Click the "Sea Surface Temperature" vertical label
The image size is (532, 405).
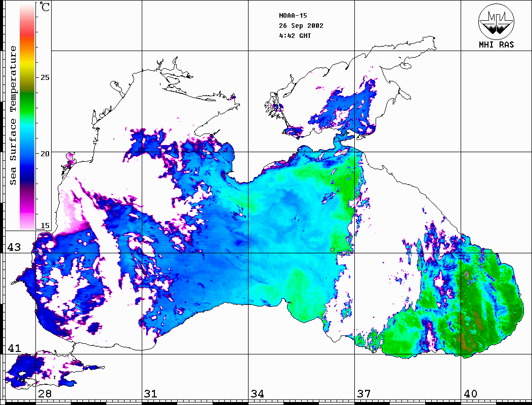pos(13,115)
